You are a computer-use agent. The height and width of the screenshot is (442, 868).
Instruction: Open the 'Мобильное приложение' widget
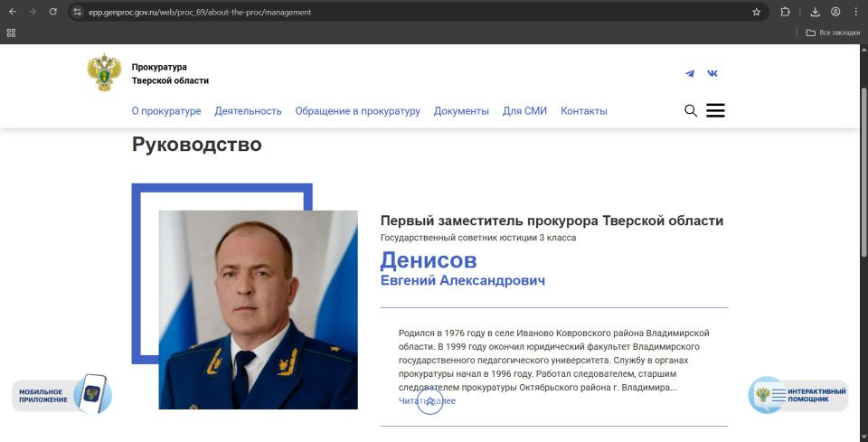61,395
